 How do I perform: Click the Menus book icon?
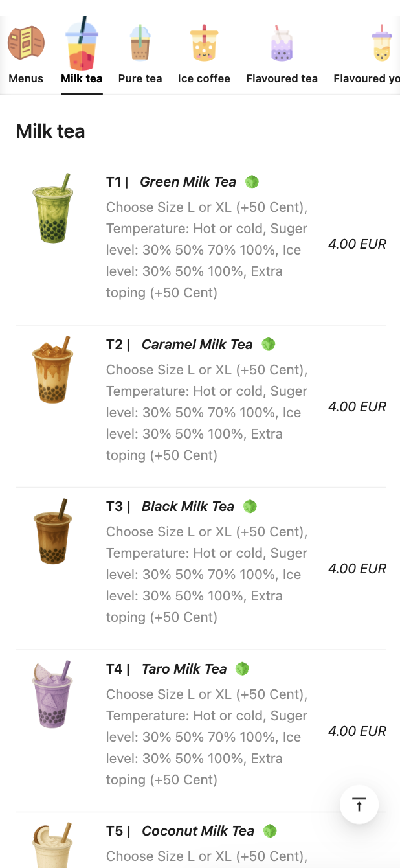coord(26,43)
